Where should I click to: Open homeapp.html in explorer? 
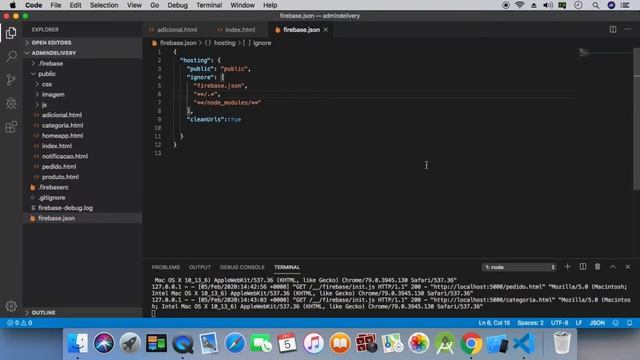tap(62, 136)
